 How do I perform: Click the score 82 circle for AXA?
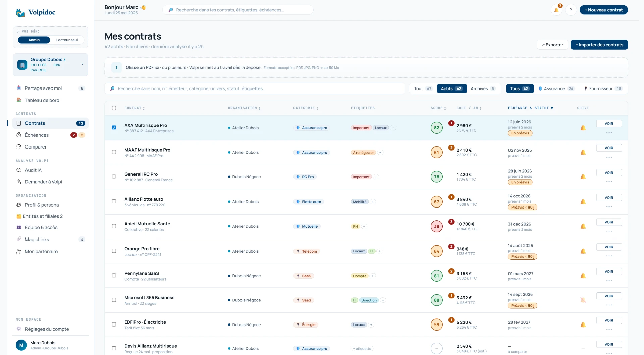pos(436,128)
